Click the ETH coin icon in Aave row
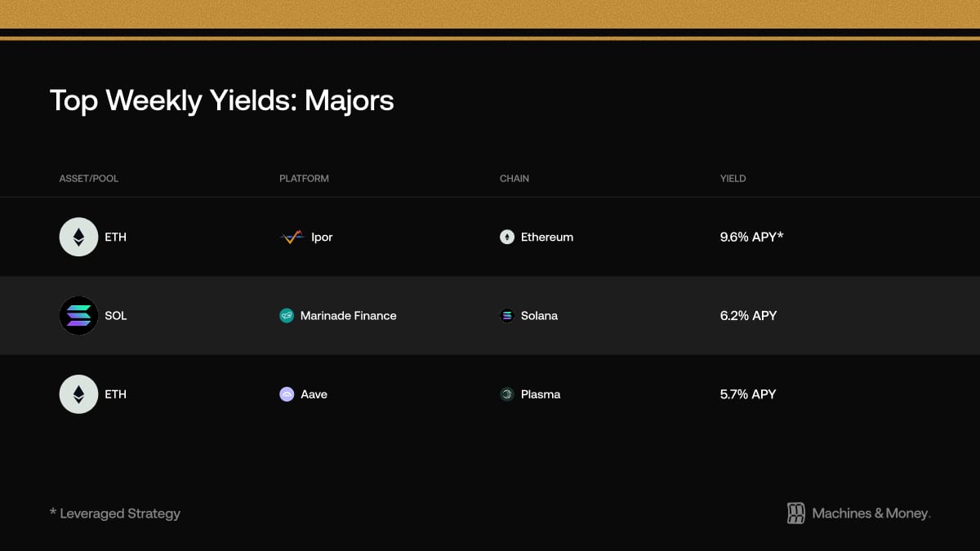 point(78,393)
